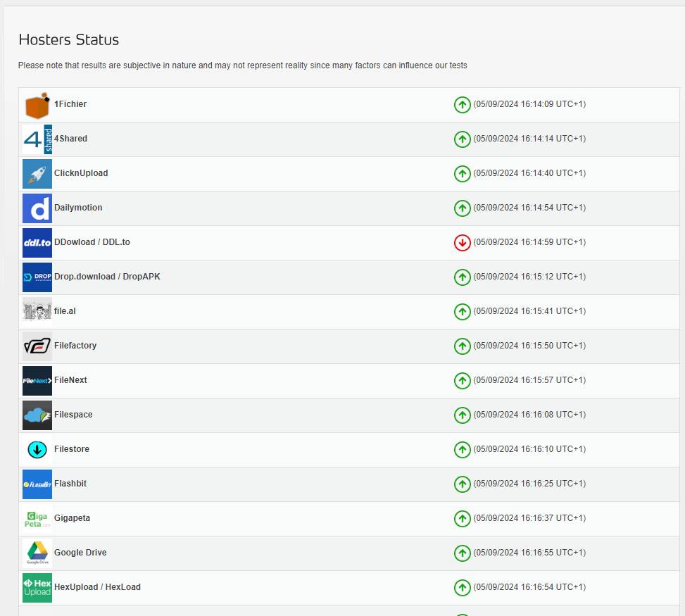Click the green up status icon for Filespace

click(x=463, y=415)
